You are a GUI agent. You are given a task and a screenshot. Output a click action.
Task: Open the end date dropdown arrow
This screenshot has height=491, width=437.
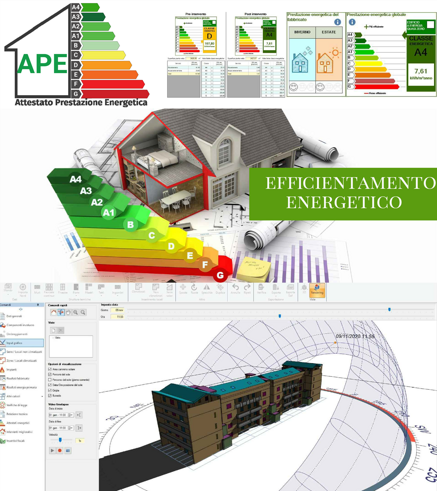(x=71, y=428)
